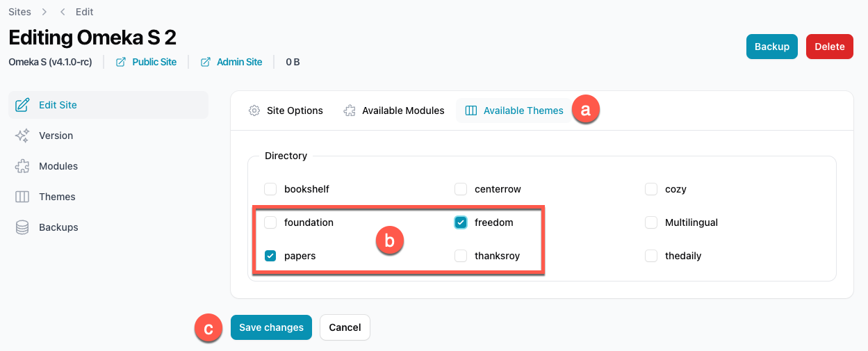The width and height of the screenshot is (868, 351).
Task: Go to Sites in the breadcrumb
Action: coord(19,12)
